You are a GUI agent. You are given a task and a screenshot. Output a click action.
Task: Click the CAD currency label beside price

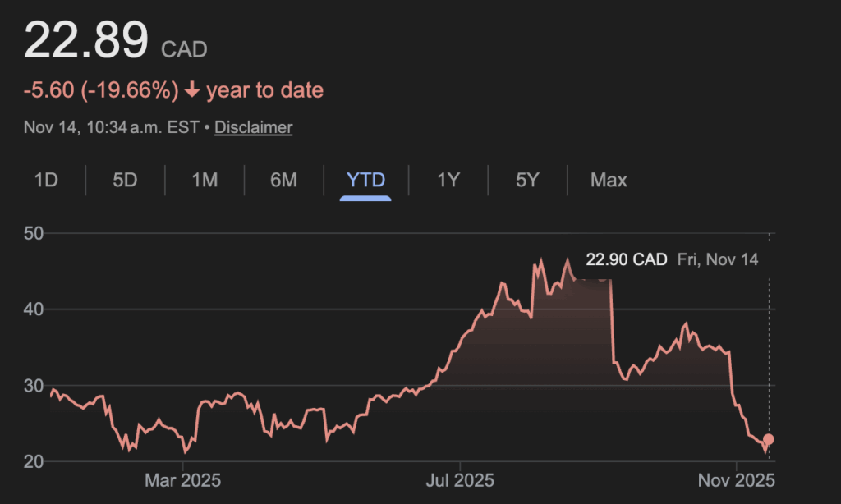pyautogui.click(x=184, y=50)
